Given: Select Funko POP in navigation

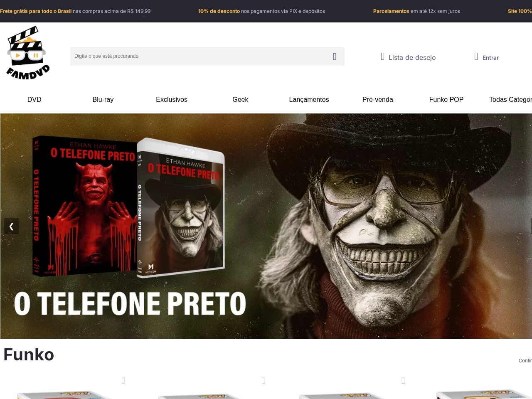Looking at the screenshot, I should click(446, 99).
